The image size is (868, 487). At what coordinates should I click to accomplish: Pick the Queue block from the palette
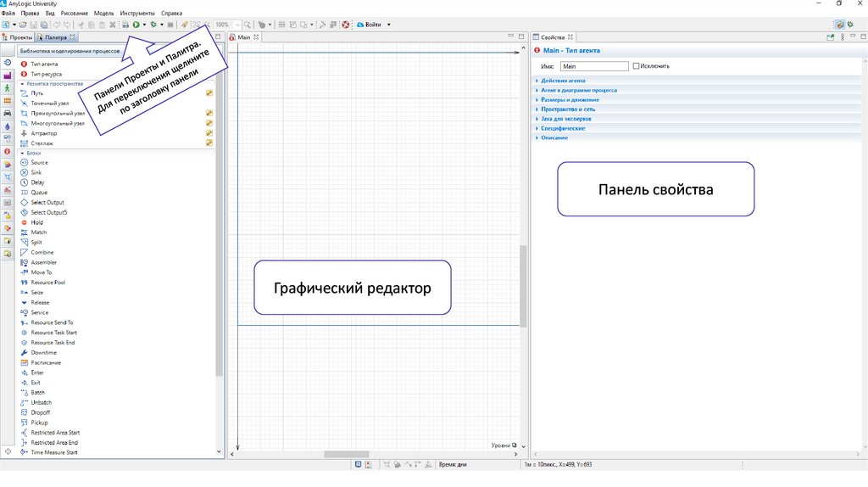click(x=39, y=193)
